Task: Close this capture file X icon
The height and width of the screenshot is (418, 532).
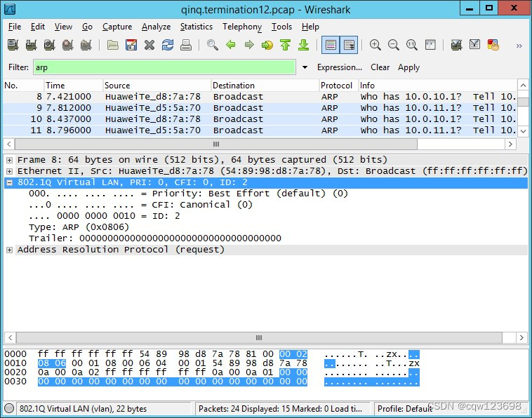Action: point(149,45)
